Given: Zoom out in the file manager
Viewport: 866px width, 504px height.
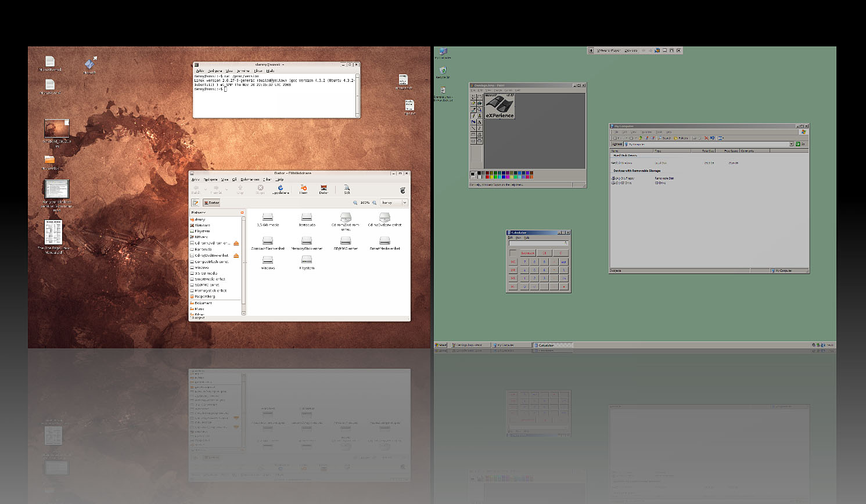Looking at the screenshot, I should [355, 203].
